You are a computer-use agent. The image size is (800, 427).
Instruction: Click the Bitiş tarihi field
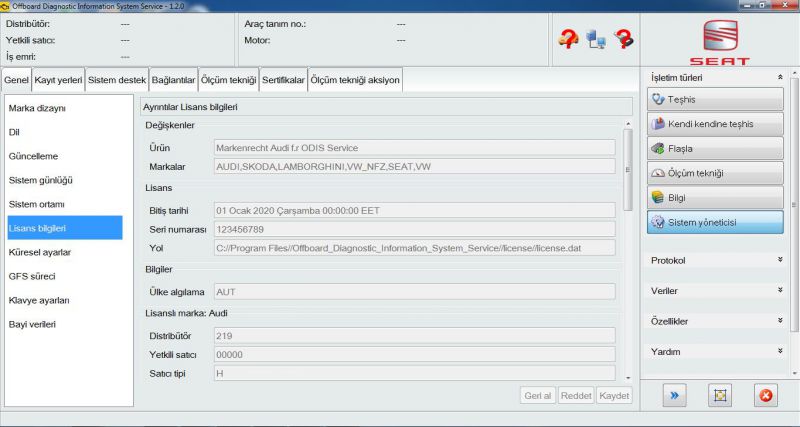click(x=414, y=210)
